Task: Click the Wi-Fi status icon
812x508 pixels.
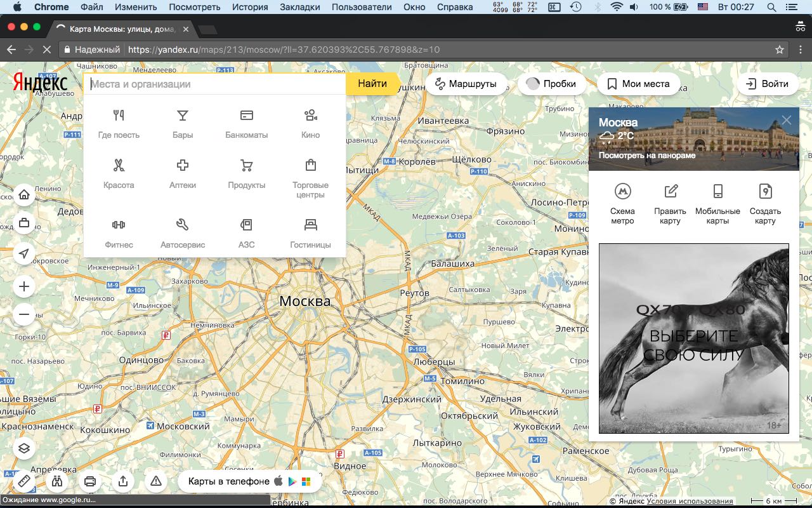Action: [616, 7]
